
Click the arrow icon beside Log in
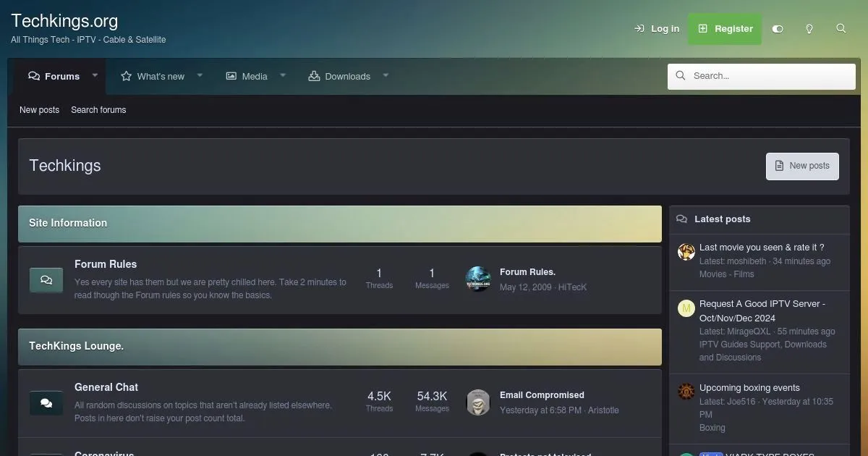click(x=639, y=29)
